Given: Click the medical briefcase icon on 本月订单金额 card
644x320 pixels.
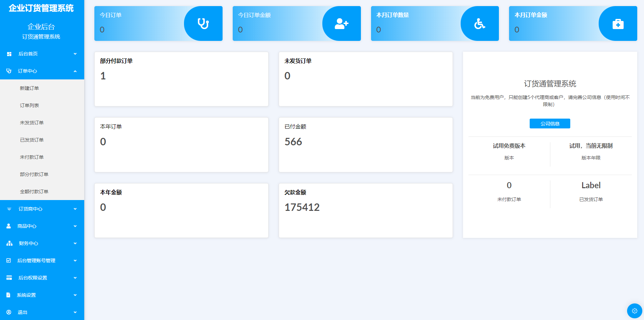Looking at the screenshot, I should [x=618, y=24].
